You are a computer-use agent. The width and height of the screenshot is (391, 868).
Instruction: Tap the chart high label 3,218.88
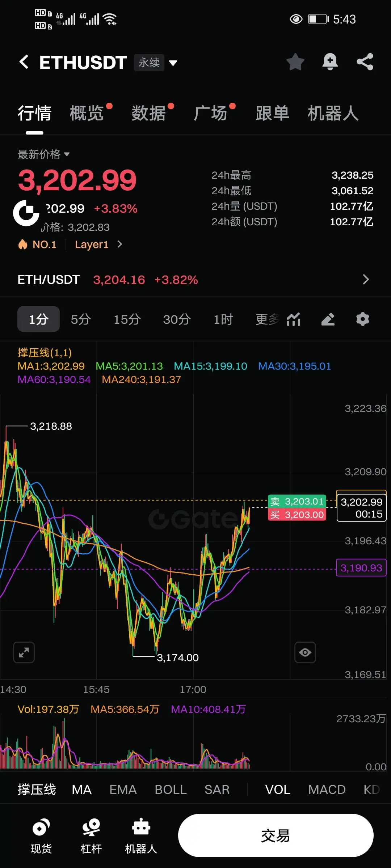tap(51, 426)
